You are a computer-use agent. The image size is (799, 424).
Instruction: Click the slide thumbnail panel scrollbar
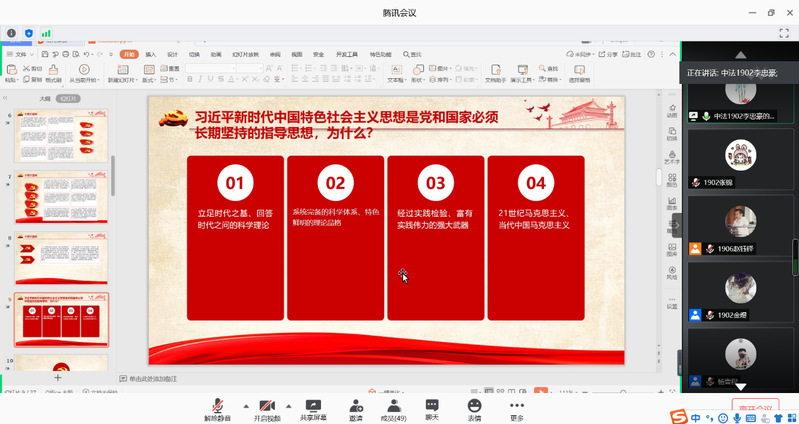coord(112,175)
